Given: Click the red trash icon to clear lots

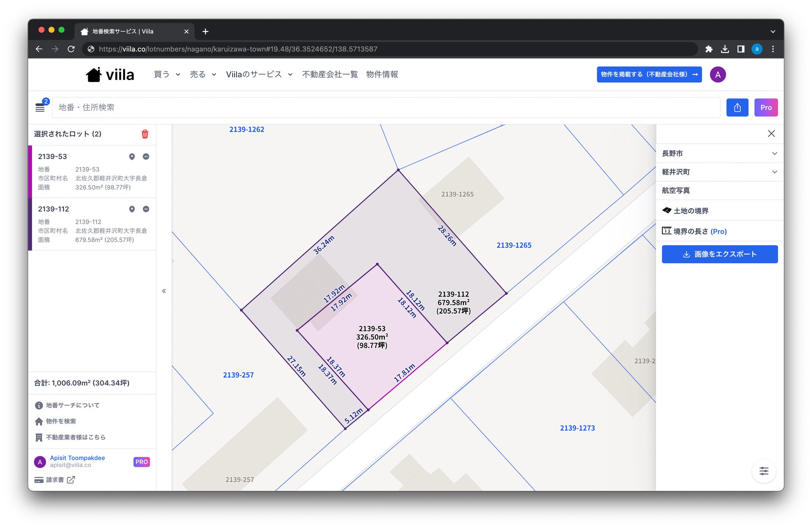Looking at the screenshot, I should tap(144, 134).
